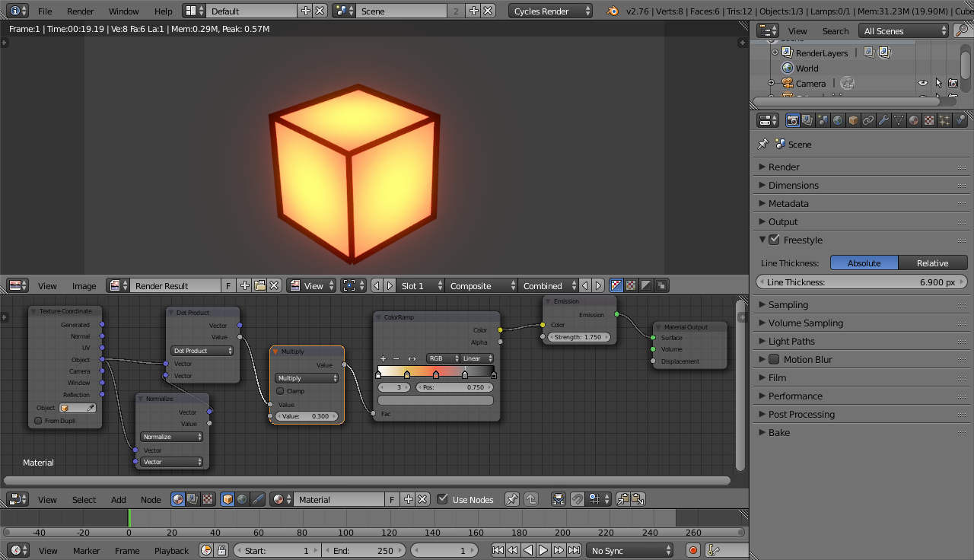Viewport: 974px width, 560px height.
Task: Choose Line Style shader source icon
Action: (x=257, y=499)
